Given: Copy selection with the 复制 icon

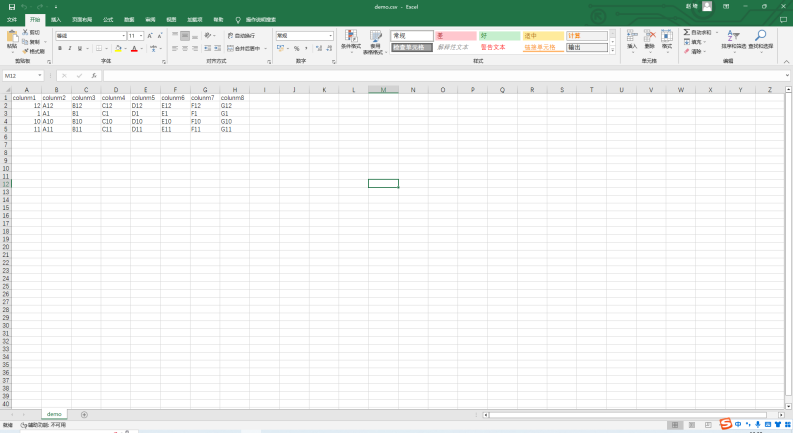Looking at the screenshot, I should [x=31, y=42].
